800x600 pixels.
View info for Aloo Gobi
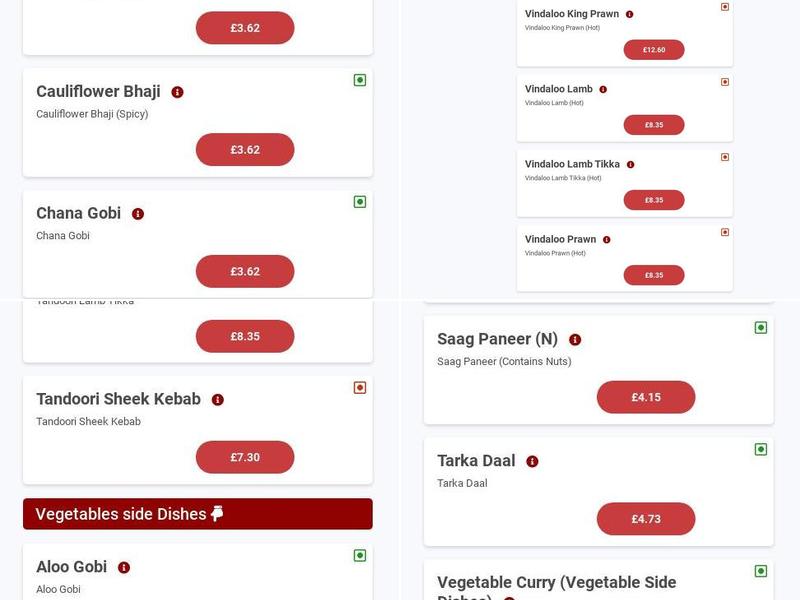point(123,567)
